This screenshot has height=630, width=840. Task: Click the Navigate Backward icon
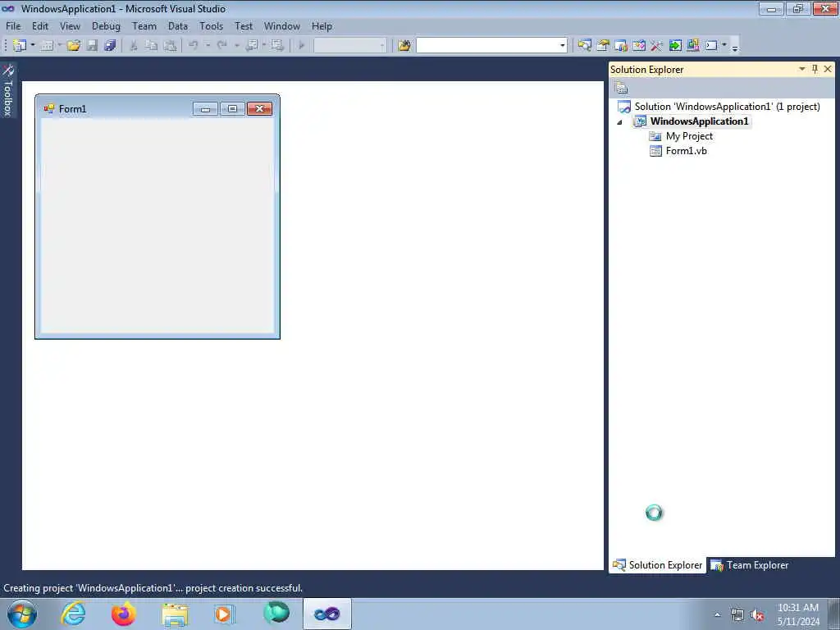pyautogui.click(x=251, y=46)
